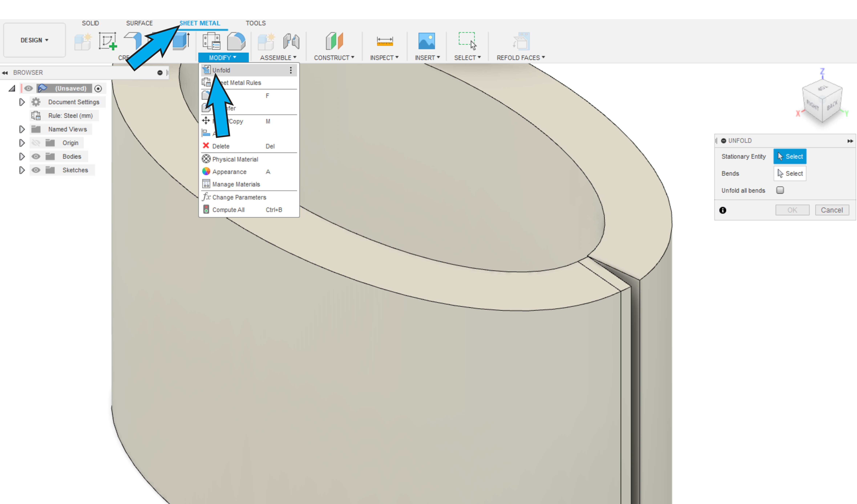Enable the Unfold all bends checkbox

pyautogui.click(x=780, y=190)
